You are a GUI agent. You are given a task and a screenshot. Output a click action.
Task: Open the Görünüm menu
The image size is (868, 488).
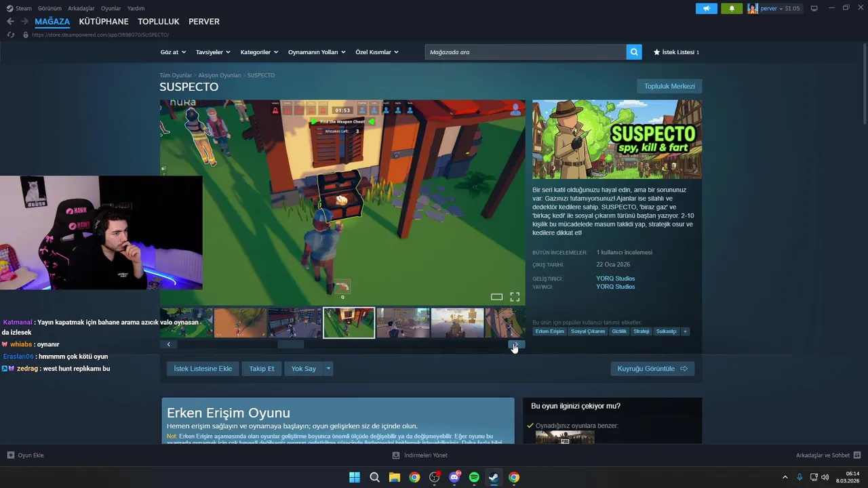click(x=50, y=8)
